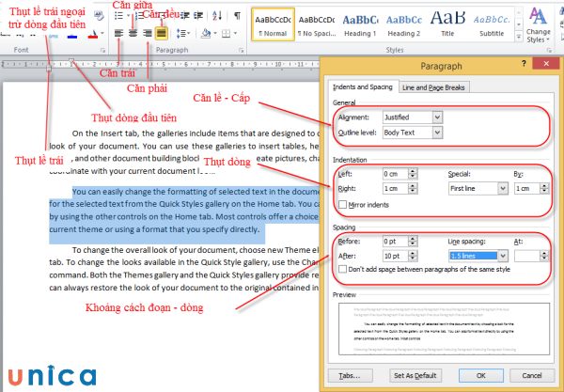Click the Set As Default button
This screenshot has height=392, width=564.
[415, 376]
